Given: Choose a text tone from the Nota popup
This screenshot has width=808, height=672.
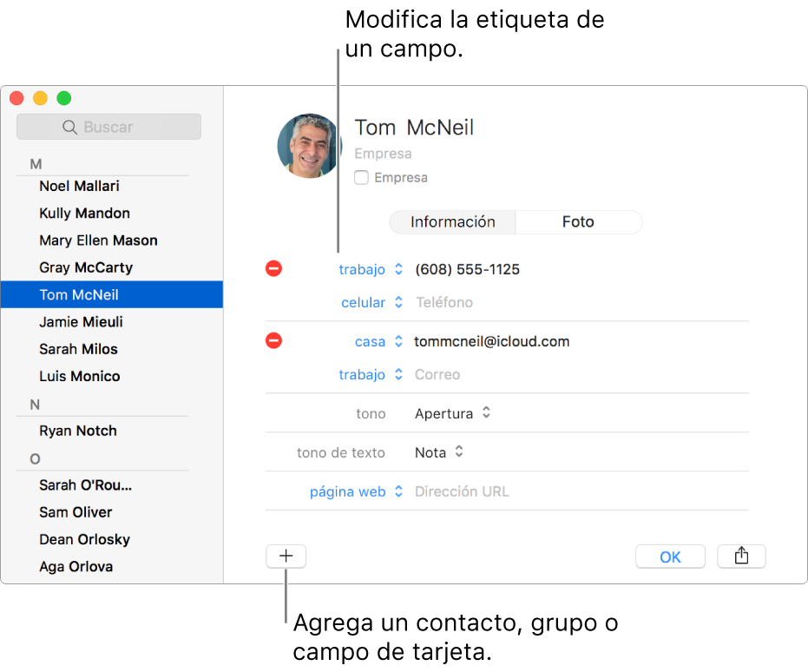Looking at the screenshot, I should point(439,452).
